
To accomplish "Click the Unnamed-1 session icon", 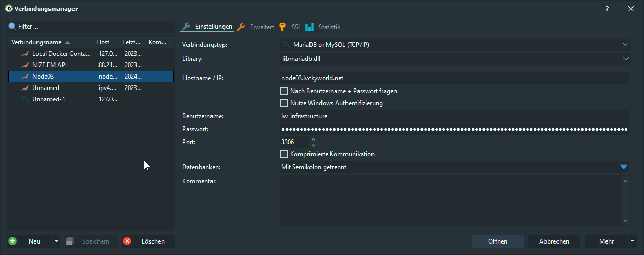I will tap(24, 99).
